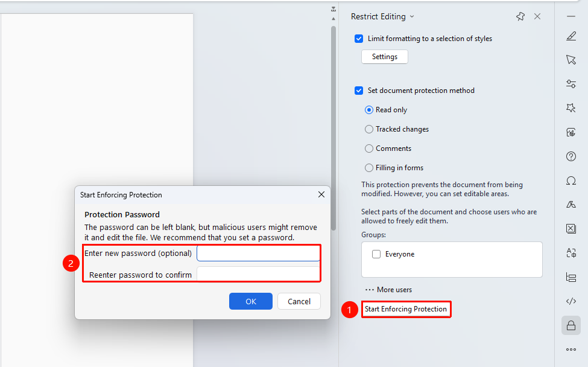Check the Everyone group checkbox
The width and height of the screenshot is (588, 367).
click(376, 254)
